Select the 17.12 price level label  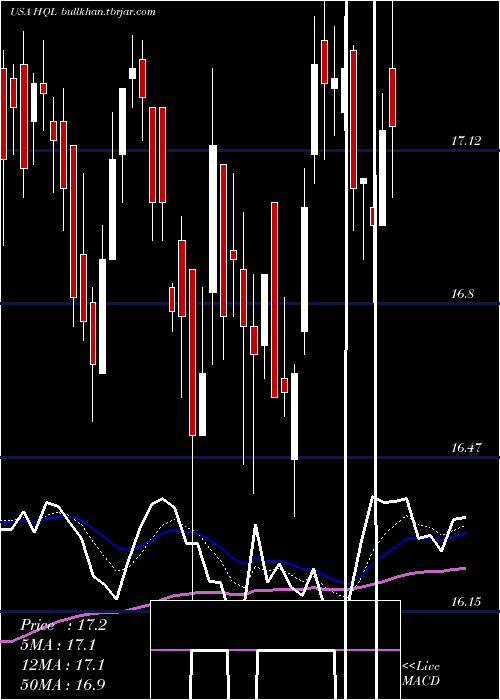466,141
